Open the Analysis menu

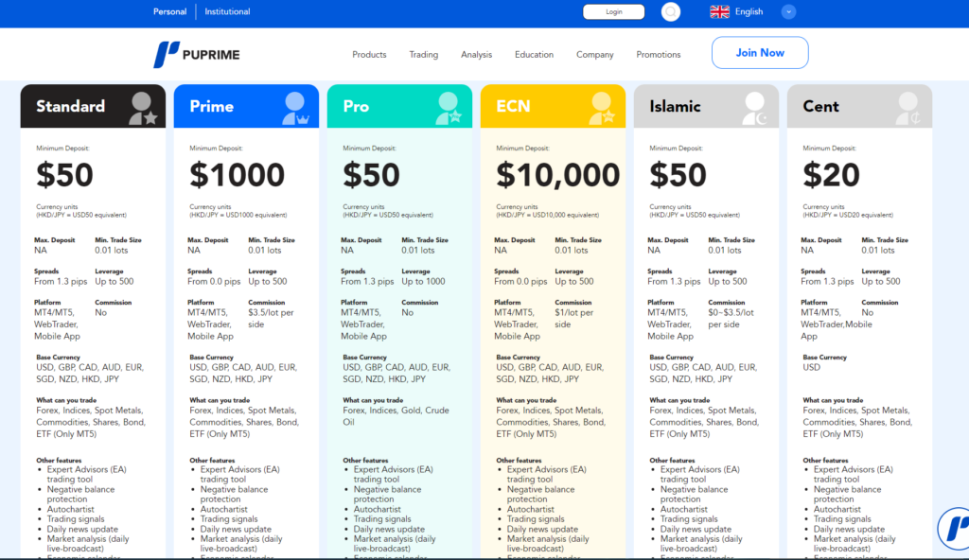pos(477,55)
